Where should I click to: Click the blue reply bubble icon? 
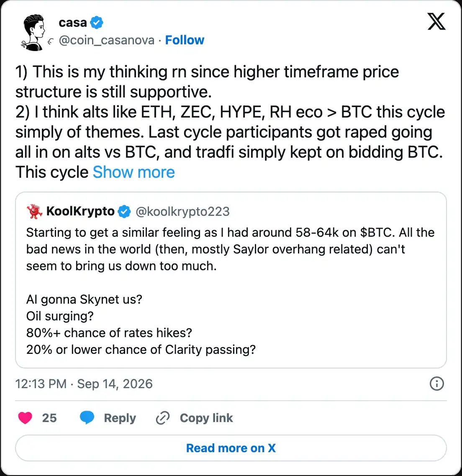point(87,418)
